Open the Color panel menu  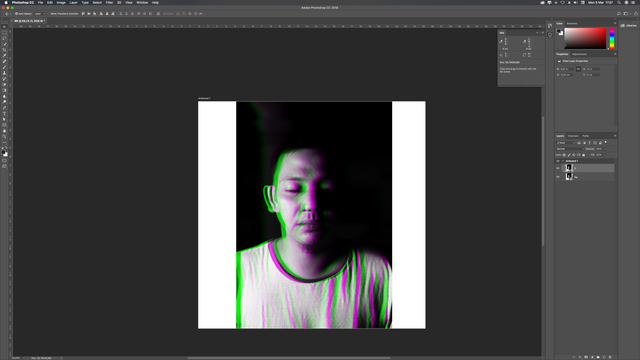[615, 23]
